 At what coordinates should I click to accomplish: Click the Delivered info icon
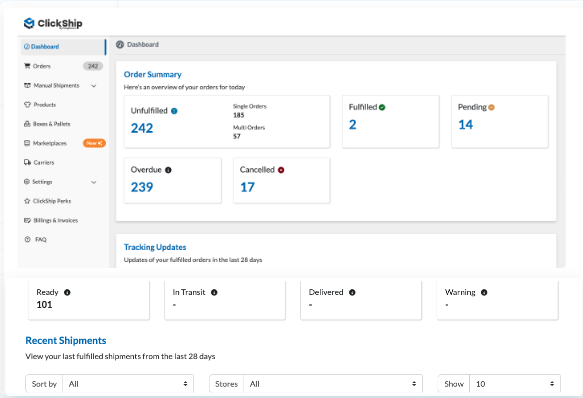[352, 292]
